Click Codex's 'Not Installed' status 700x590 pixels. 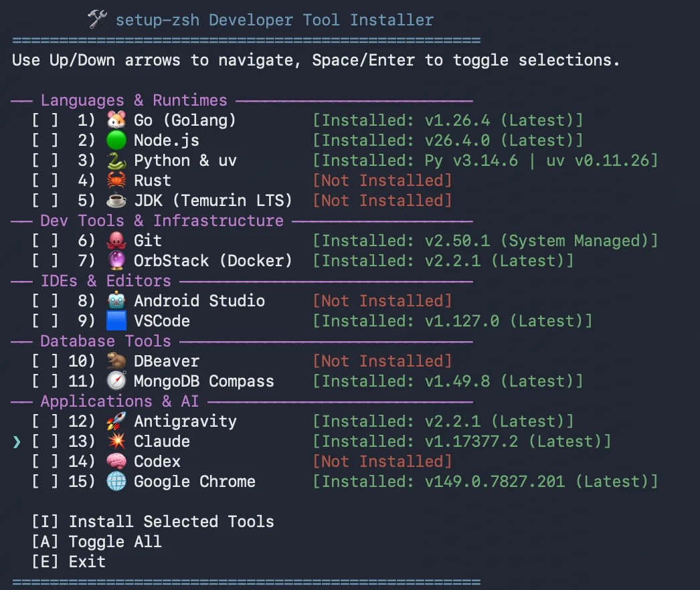(383, 462)
